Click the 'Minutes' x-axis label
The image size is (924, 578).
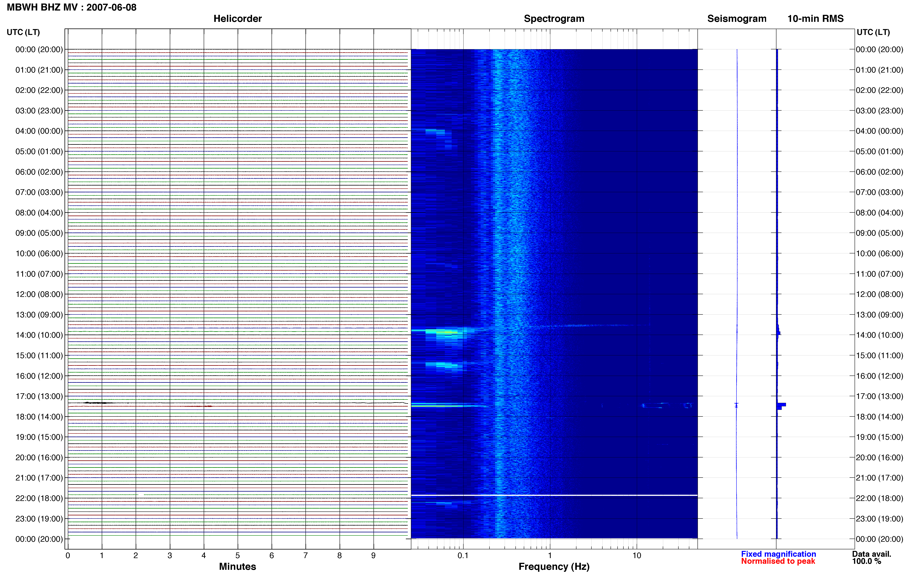(238, 566)
